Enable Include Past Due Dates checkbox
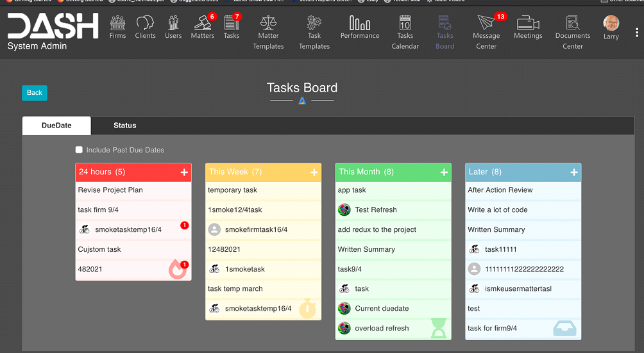Viewport: 644px width, 353px height. 80,150
